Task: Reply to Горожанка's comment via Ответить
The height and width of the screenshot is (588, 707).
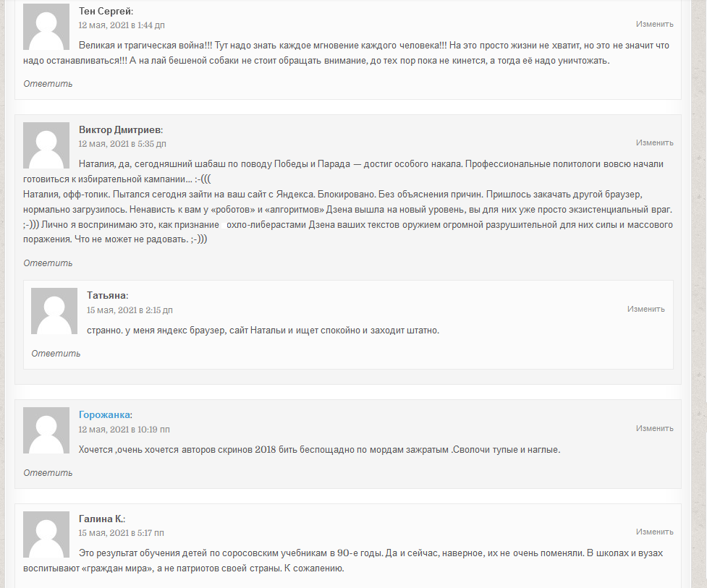Action: [48, 473]
